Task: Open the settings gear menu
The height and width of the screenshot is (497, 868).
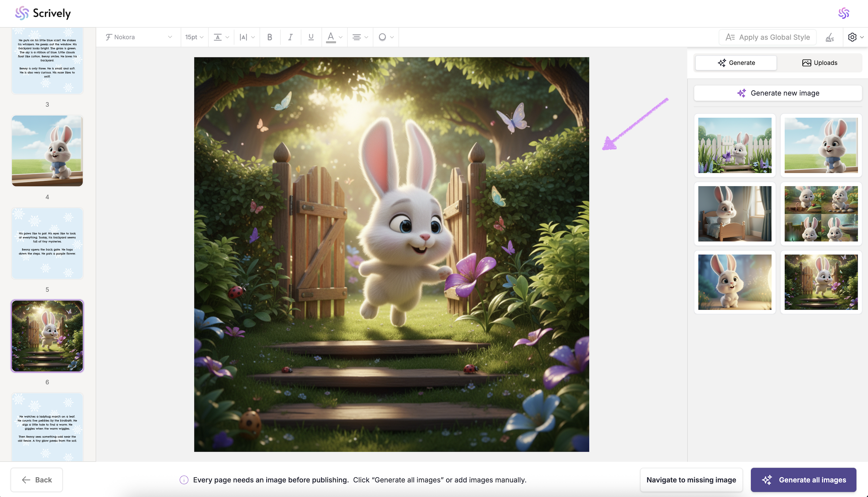Action: (853, 37)
